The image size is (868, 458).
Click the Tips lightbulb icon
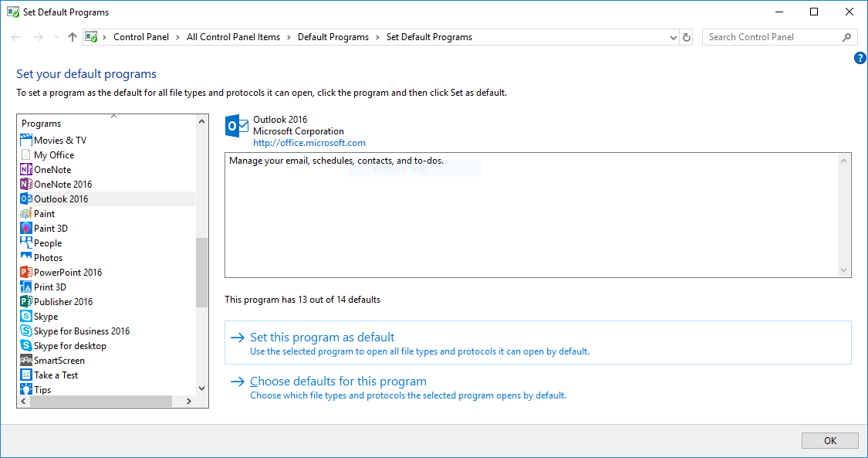point(26,389)
